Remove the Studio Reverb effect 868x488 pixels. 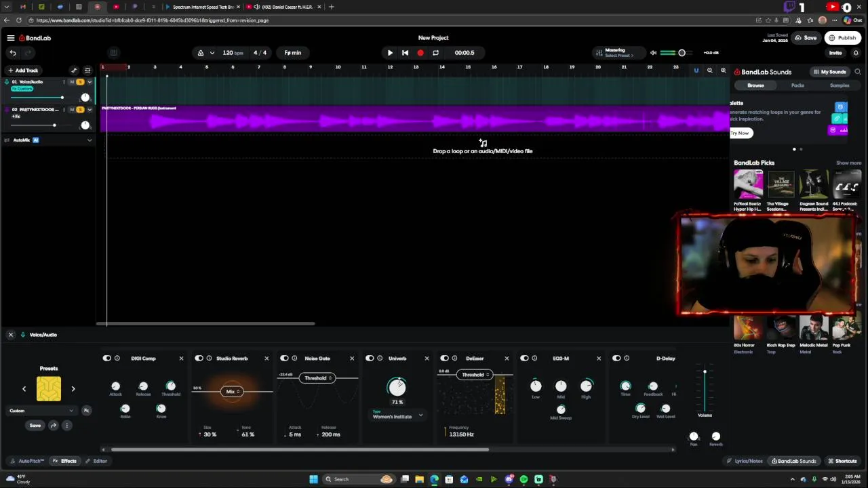[x=267, y=359]
